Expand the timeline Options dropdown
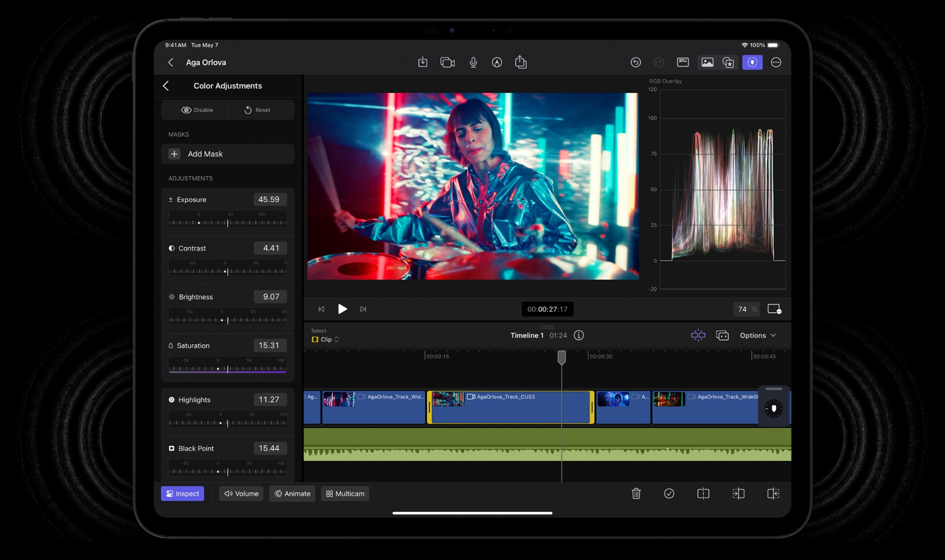 click(758, 335)
